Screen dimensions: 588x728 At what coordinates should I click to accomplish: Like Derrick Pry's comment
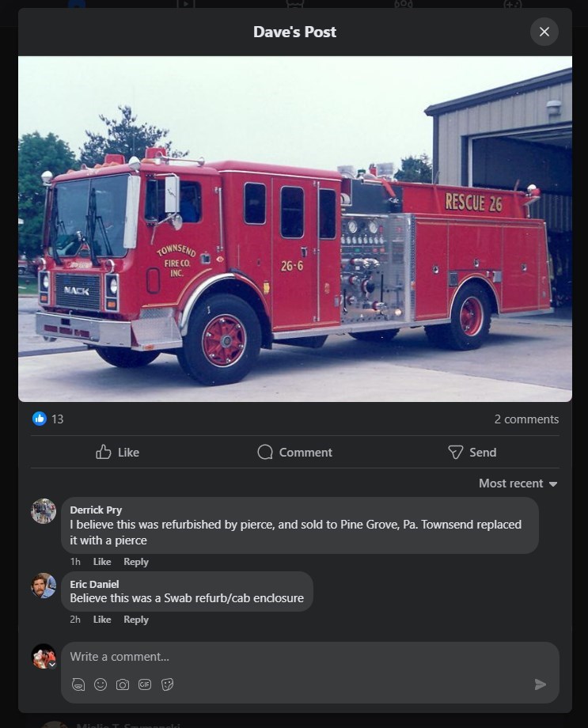pos(102,561)
